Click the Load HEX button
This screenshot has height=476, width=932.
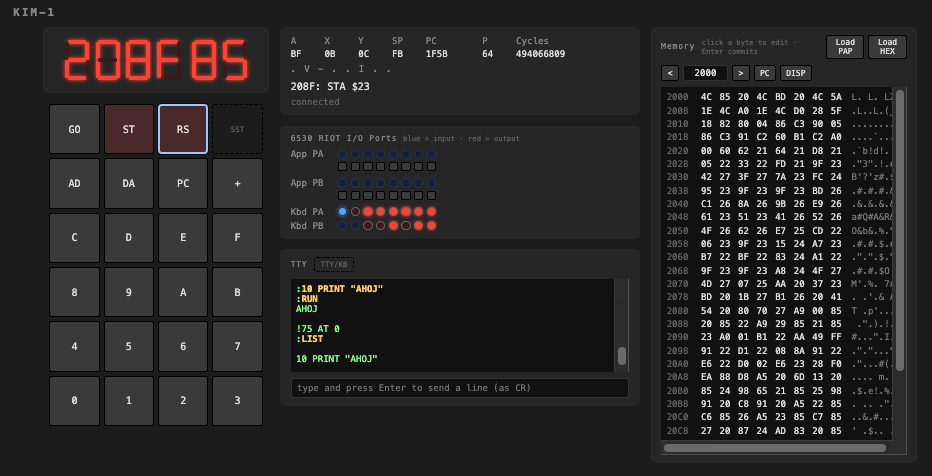pos(887,47)
